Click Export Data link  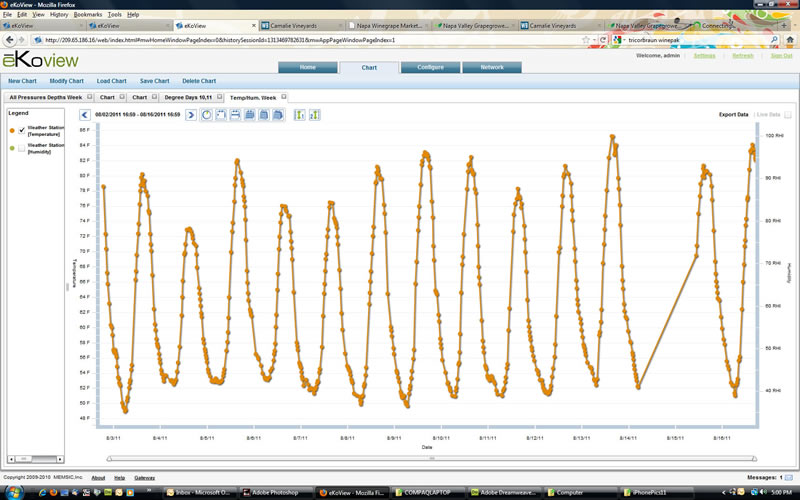tap(733, 115)
